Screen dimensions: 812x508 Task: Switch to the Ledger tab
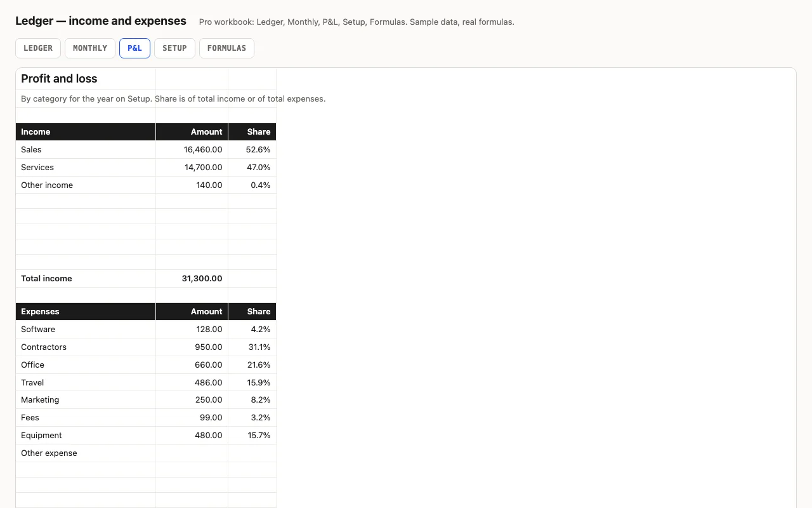38,48
